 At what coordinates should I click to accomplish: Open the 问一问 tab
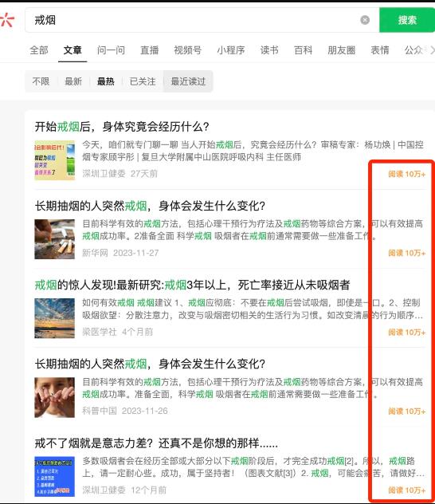point(111,50)
